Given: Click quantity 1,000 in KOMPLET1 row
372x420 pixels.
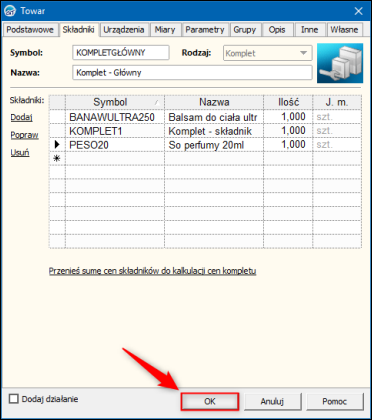Looking at the screenshot, I should tap(288, 131).
